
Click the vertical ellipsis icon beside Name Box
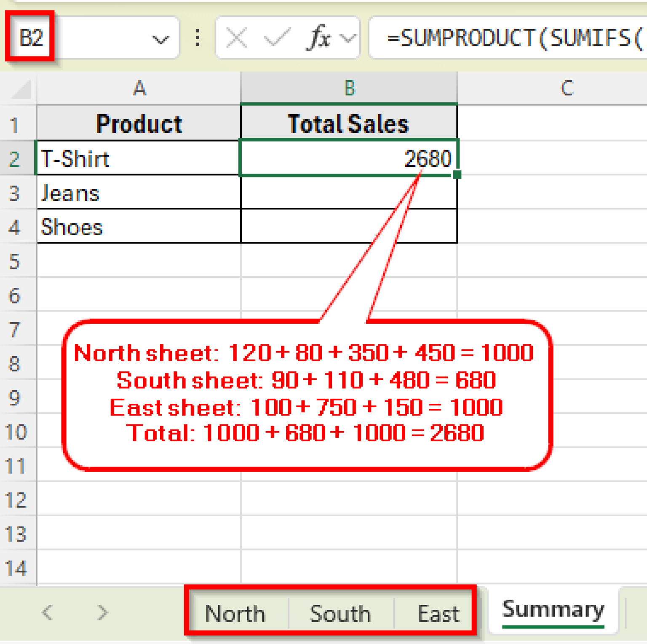196,38
